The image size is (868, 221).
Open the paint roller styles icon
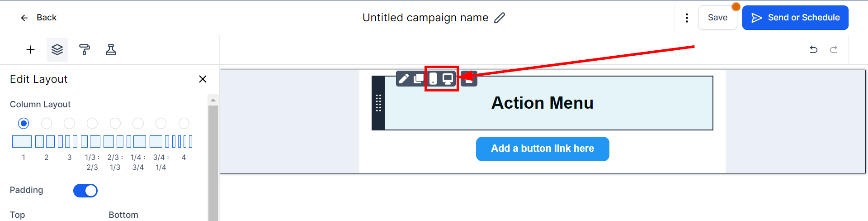click(85, 50)
